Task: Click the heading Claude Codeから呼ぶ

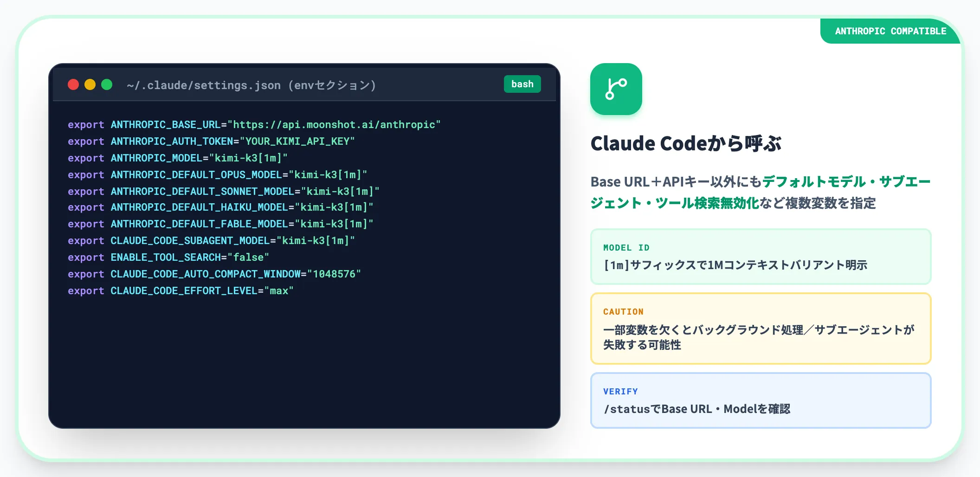Action: [686, 143]
